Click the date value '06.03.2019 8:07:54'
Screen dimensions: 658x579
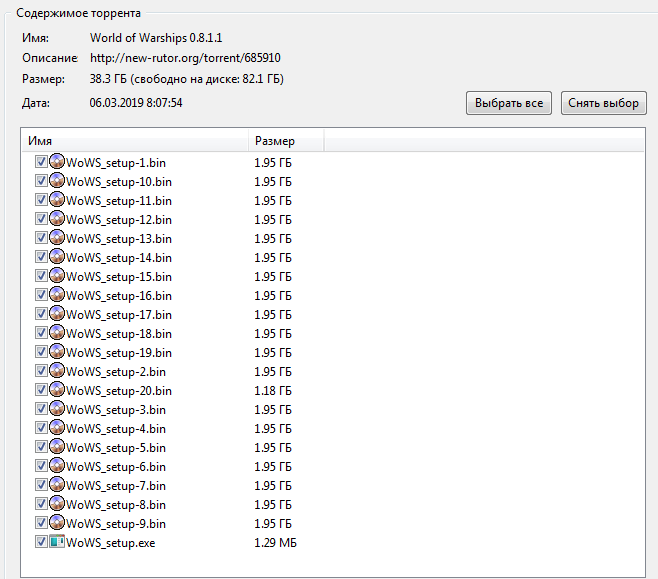(136, 103)
